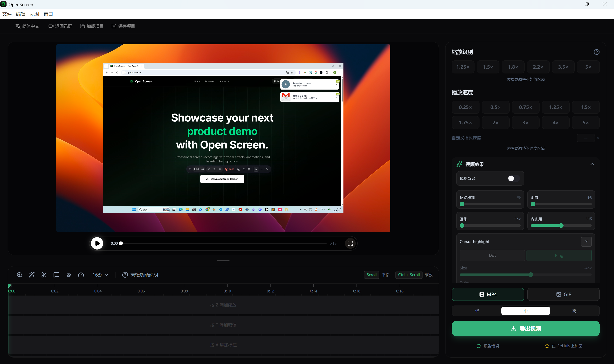Select 5× zoom level
This screenshot has width=614, height=364.
(x=588, y=67)
